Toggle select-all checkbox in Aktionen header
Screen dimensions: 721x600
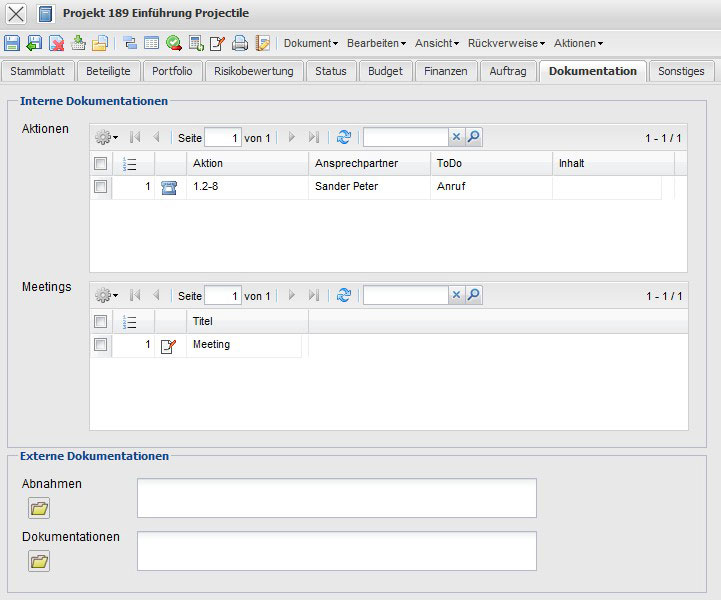click(100, 163)
